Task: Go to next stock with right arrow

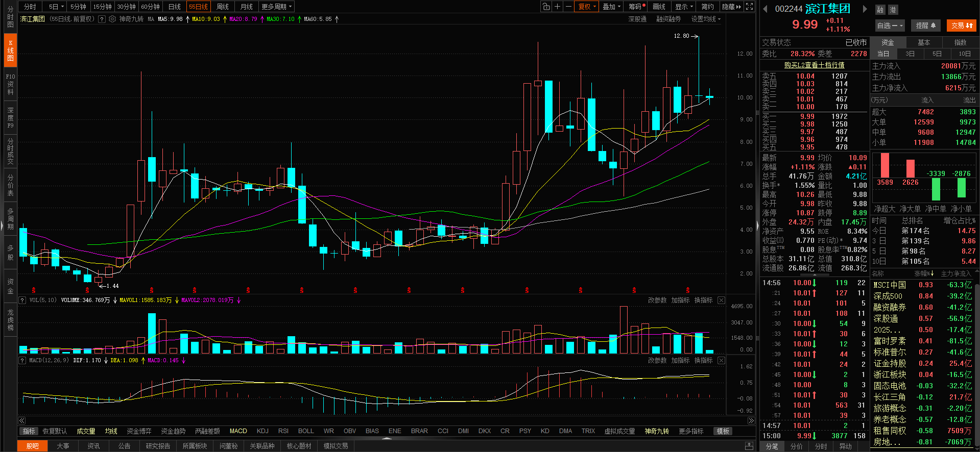Action: pos(865,9)
